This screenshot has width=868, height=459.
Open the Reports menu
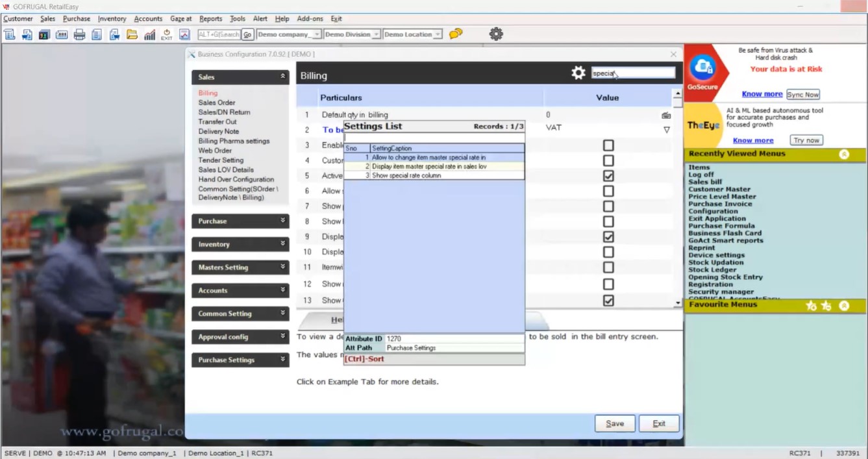(x=210, y=19)
